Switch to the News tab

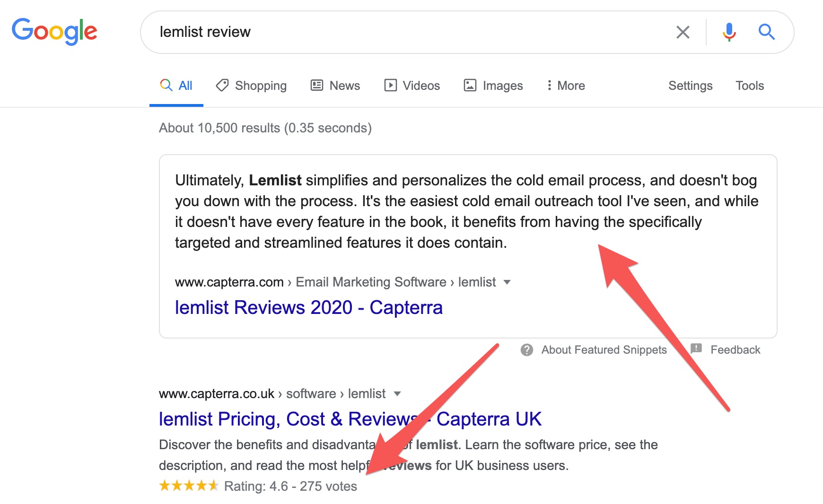[335, 86]
